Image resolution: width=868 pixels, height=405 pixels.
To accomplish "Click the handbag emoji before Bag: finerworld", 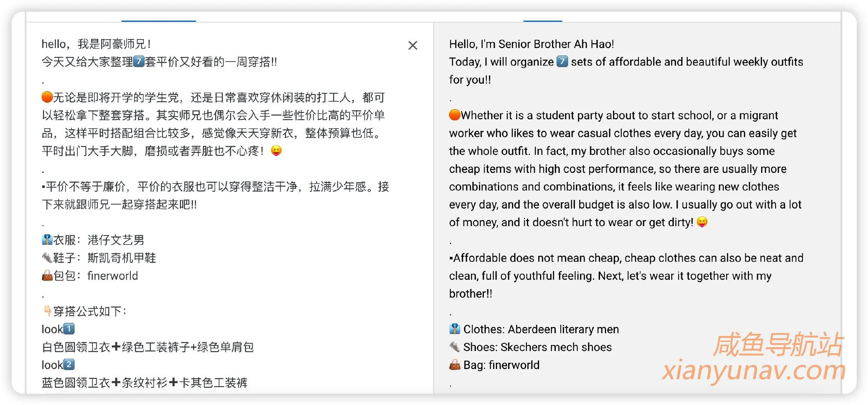I will (455, 365).
